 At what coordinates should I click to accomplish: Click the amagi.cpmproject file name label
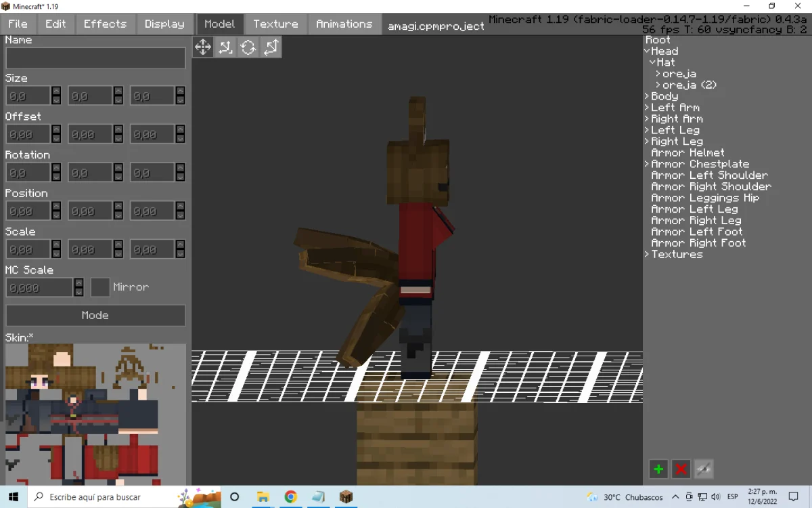(x=436, y=26)
